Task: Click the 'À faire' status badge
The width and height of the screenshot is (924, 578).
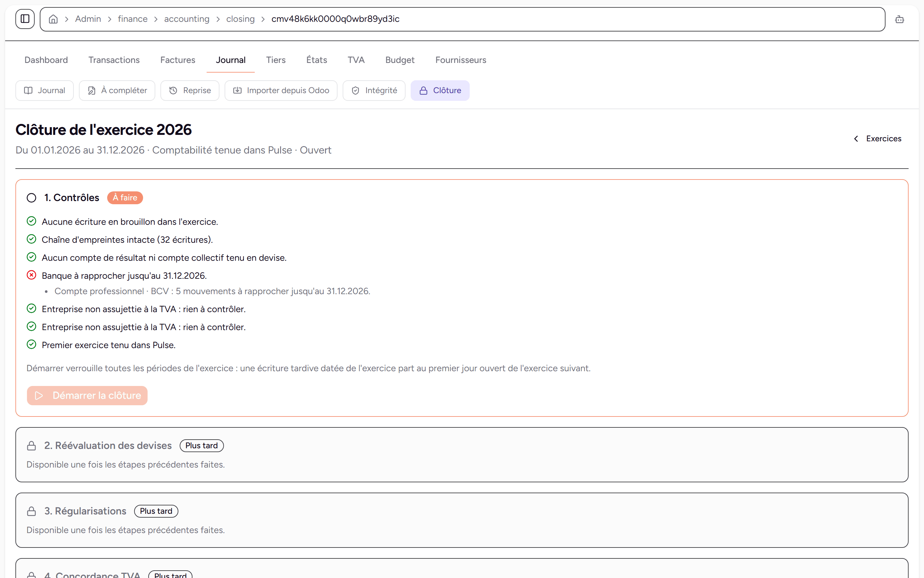Action: point(125,197)
